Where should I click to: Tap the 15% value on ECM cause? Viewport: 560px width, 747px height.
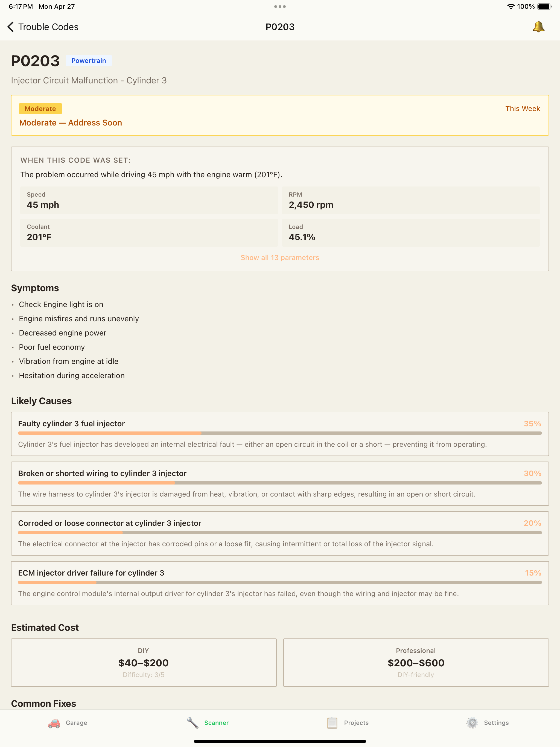tap(533, 573)
